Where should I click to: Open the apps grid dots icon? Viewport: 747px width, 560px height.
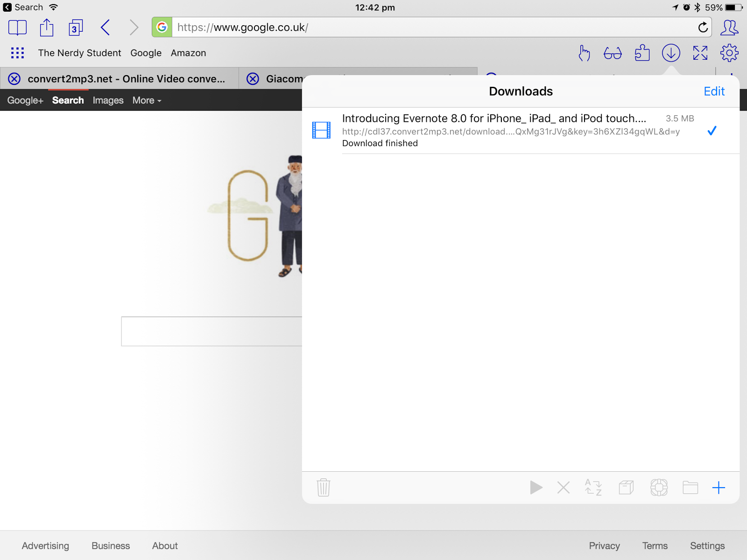tap(18, 53)
